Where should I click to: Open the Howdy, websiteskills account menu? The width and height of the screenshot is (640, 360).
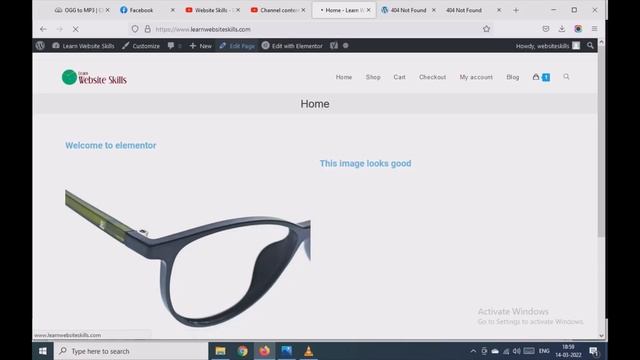click(x=548, y=46)
